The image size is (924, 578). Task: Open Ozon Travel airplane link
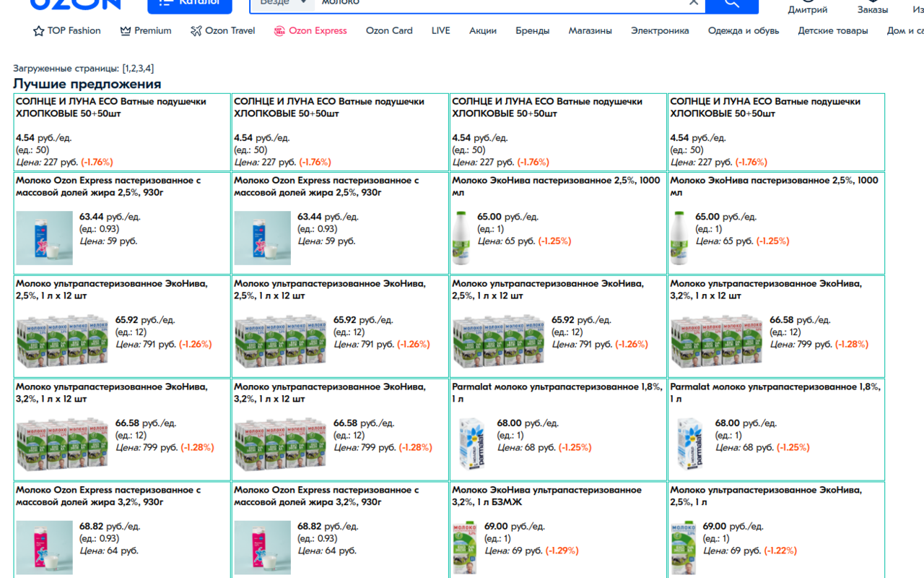click(223, 30)
